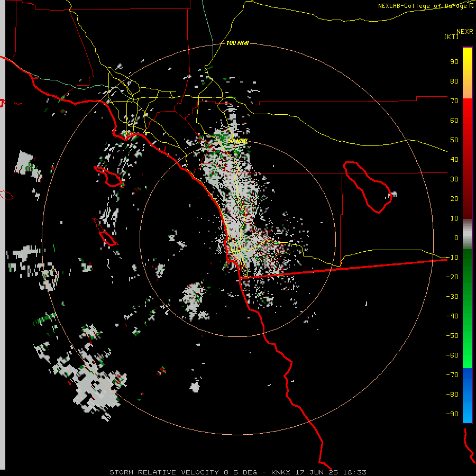The height and width of the screenshot is (476, 476).
Task: Click the -30 value on the velocity scale
Action: (452, 297)
